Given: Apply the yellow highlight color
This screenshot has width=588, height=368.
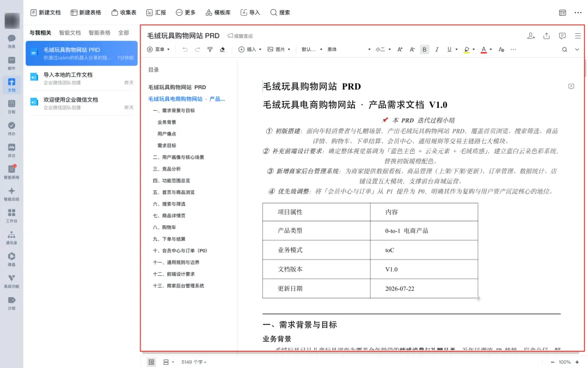Looking at the screenshot, I should (x=467, y=50).
